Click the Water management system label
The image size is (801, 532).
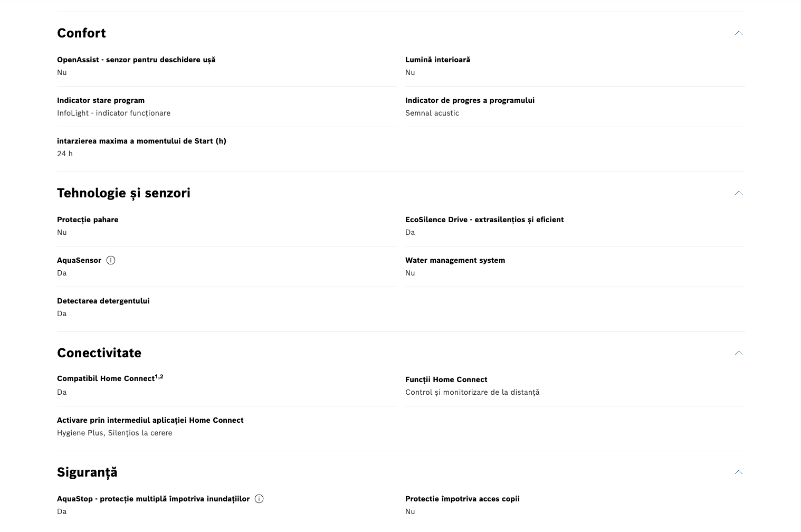[x=455, y=260]
